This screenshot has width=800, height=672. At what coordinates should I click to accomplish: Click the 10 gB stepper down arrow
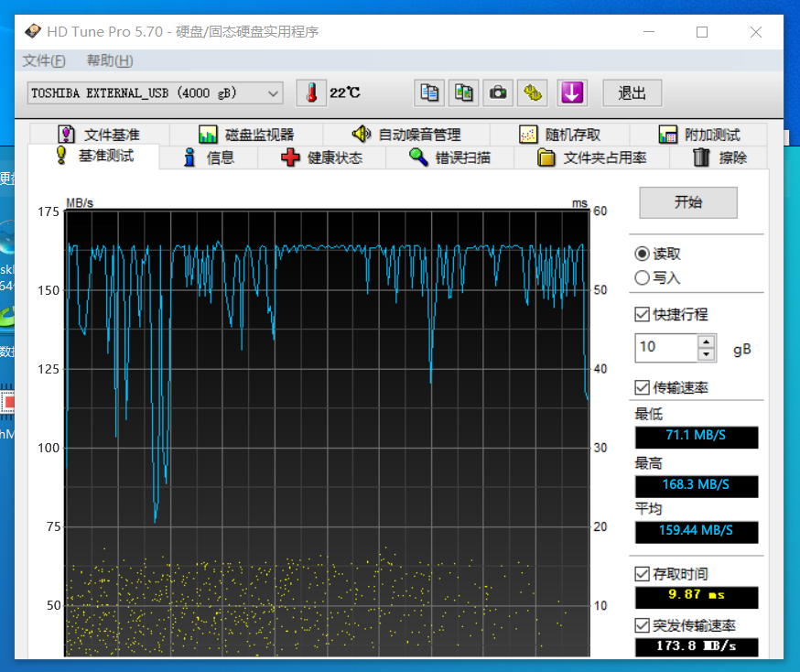coord(705,353)
